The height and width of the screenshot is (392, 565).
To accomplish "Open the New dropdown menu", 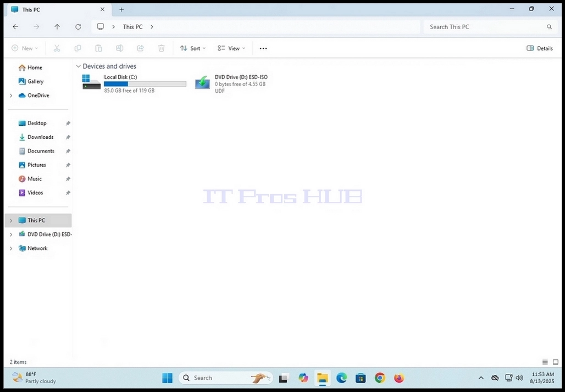I will pyautogui.click(x=25, y=48).
